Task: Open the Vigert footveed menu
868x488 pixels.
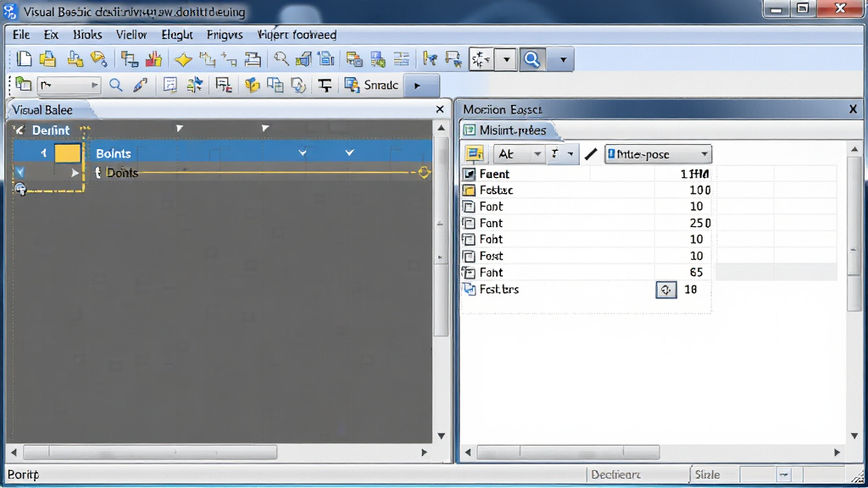Action: click(x=297, y=35)
